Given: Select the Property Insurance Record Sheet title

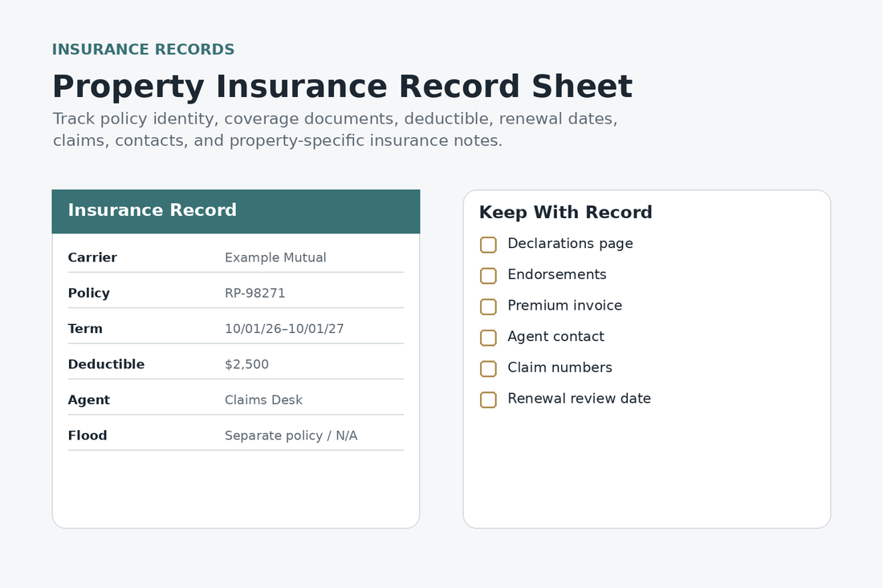Looking at the screenshot, I should [343, 87].
